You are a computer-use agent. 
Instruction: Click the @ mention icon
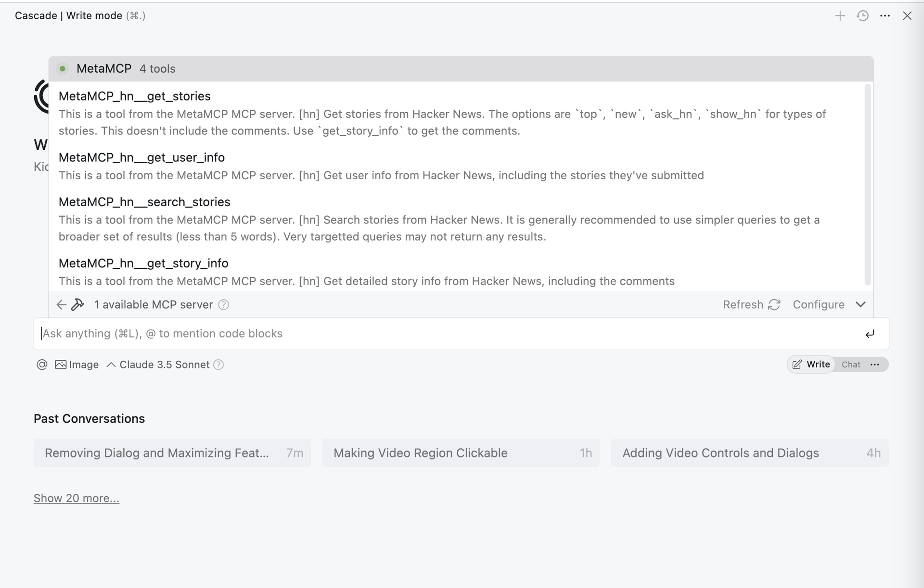42,365
